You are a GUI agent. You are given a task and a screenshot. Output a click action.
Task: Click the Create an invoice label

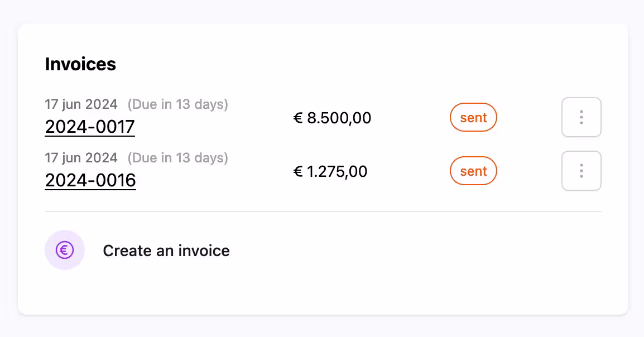click(x=166, y=251)
